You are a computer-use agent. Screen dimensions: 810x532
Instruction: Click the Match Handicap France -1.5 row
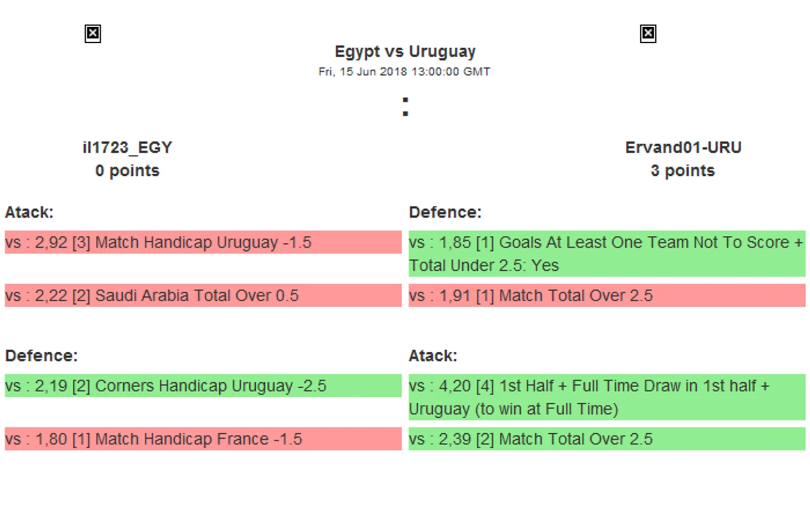(203, 439)
